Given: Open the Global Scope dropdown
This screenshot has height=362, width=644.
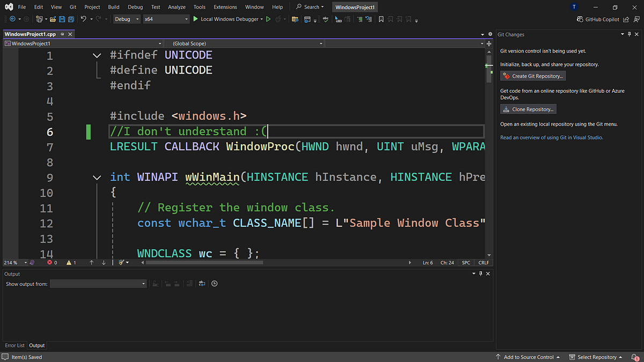Looking at the screenshot, I should [x=244, y=43].
